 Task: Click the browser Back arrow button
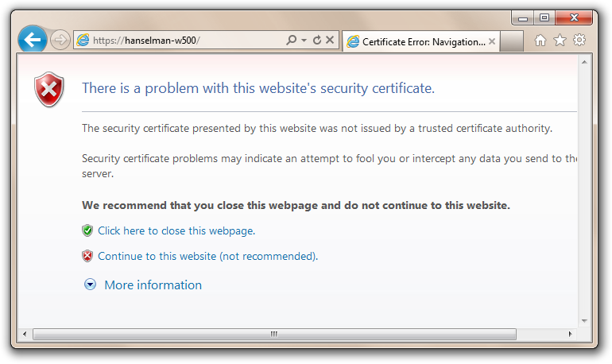click(32, 39)
